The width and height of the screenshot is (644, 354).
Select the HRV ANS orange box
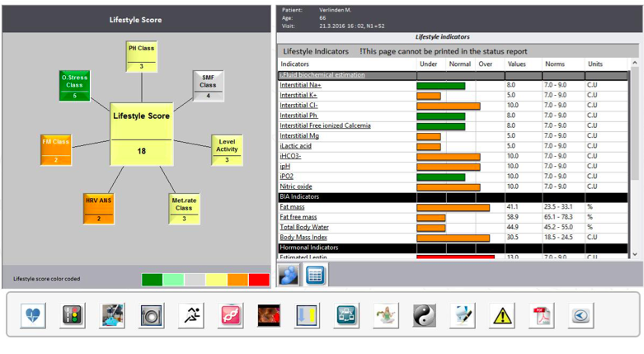pyautogui.click(x=99, y=209)
